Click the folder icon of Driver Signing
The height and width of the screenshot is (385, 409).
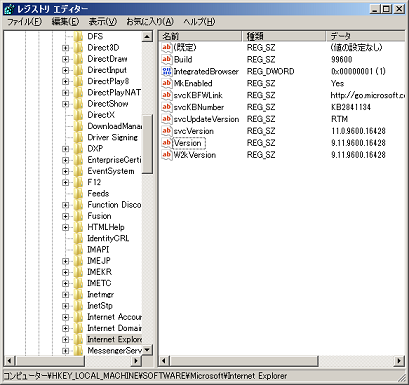(x=78, y=137)
